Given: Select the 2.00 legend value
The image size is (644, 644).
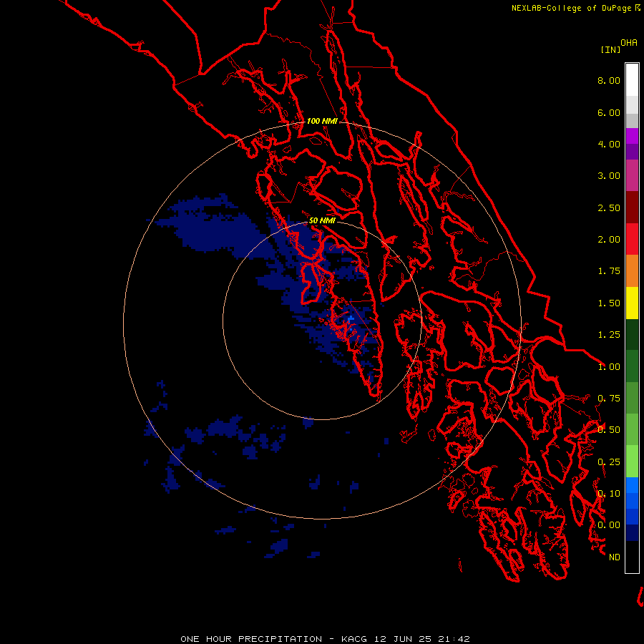Looking at the screenshot, I should point(609,240).
